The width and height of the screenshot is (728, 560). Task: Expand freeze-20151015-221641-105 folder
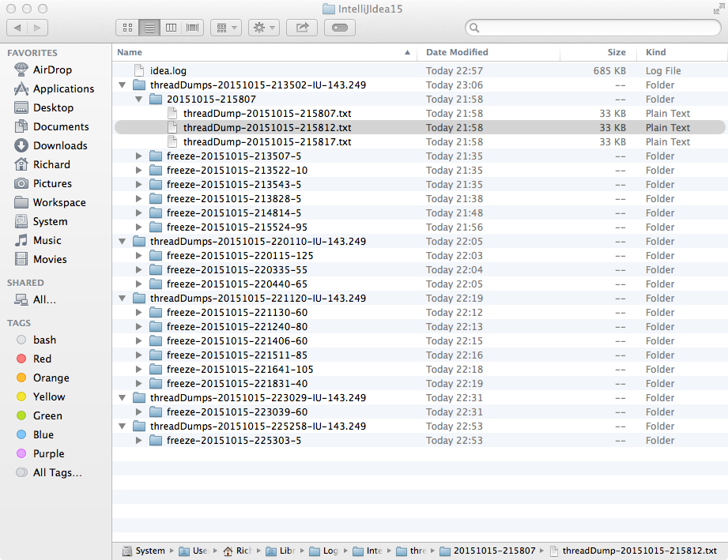coord(139,370)
